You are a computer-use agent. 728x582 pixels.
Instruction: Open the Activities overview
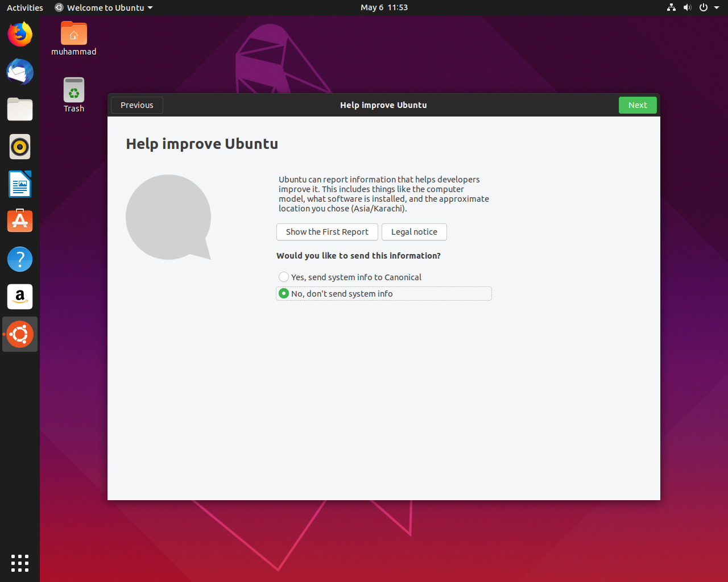point(25,8)
